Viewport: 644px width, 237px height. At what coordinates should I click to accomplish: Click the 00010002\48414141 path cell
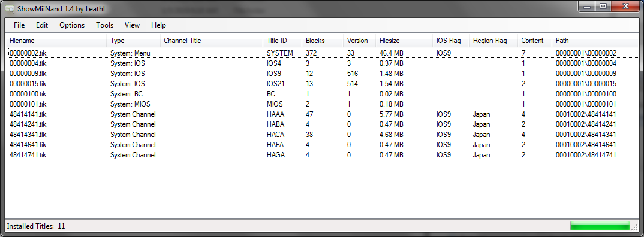click(x=586, y=114)
